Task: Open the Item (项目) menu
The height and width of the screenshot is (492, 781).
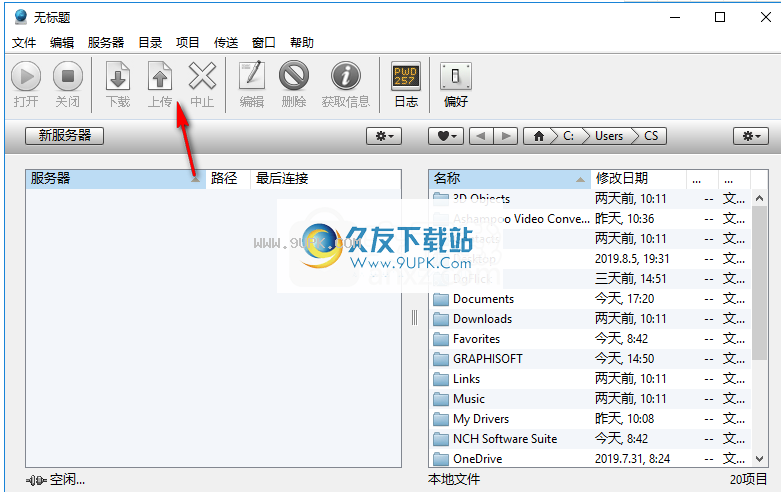Action: click(x=188, y=43)
